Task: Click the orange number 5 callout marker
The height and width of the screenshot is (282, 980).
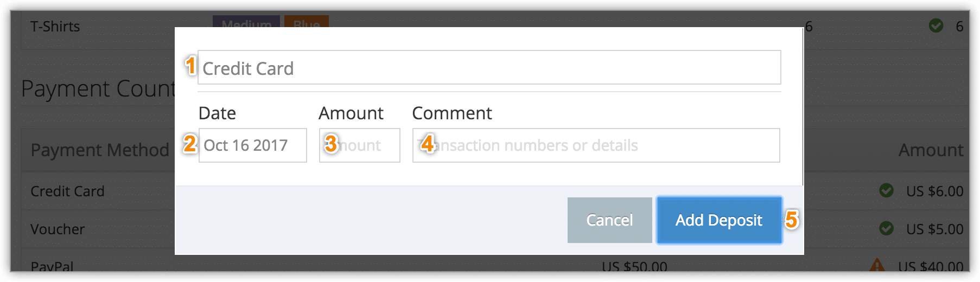Action: [791, 220]
